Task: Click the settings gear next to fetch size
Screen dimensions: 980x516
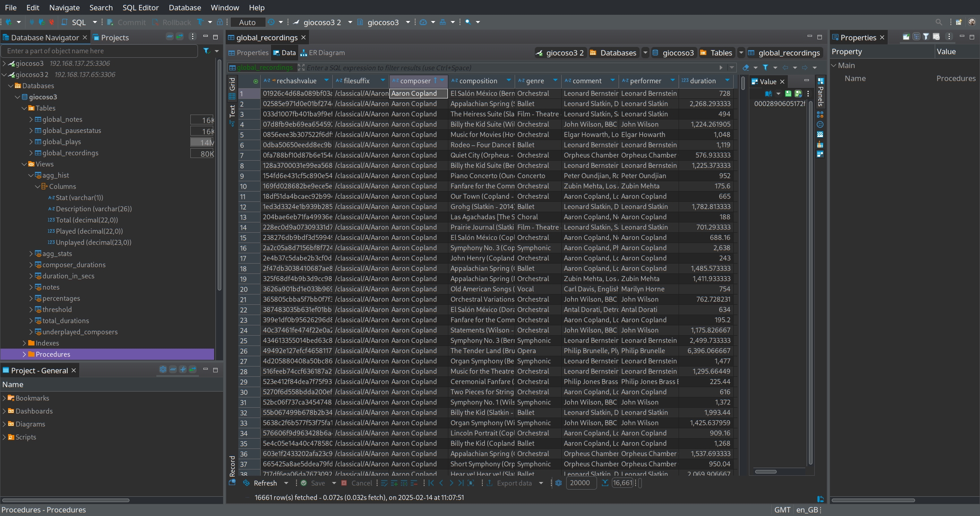Action: 558,483
